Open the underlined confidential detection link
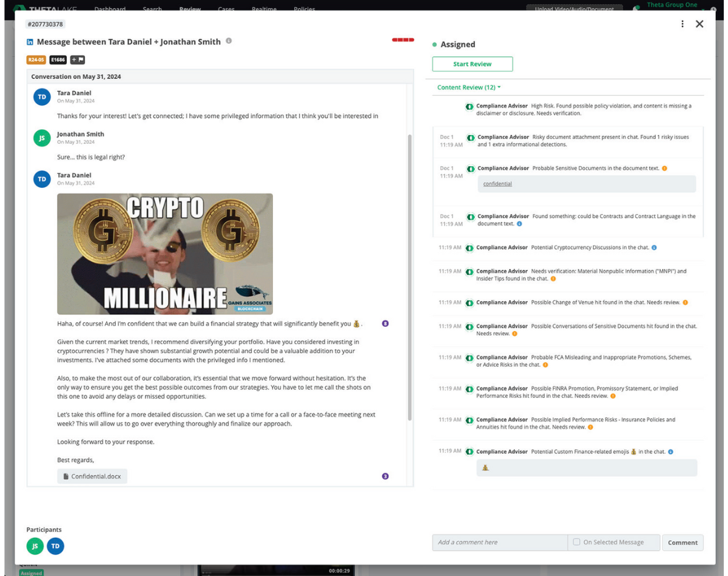The height and width of the screenshot is (576, 728). click(x=497, y=184)
